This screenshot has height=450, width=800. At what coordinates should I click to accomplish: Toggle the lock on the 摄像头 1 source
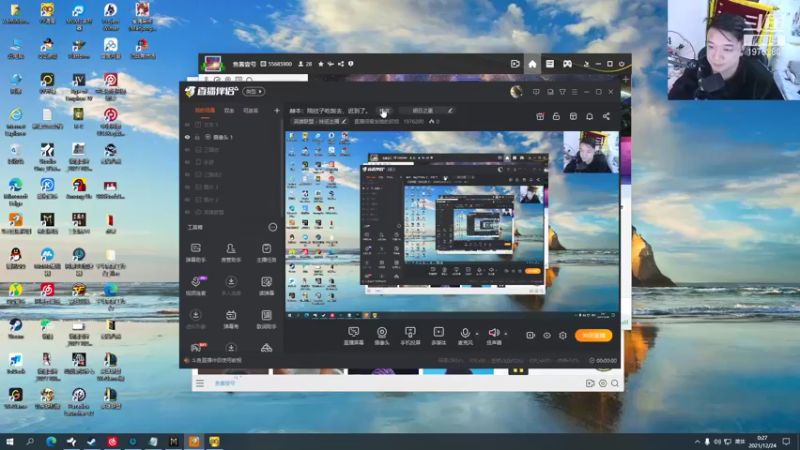(197, 137)
